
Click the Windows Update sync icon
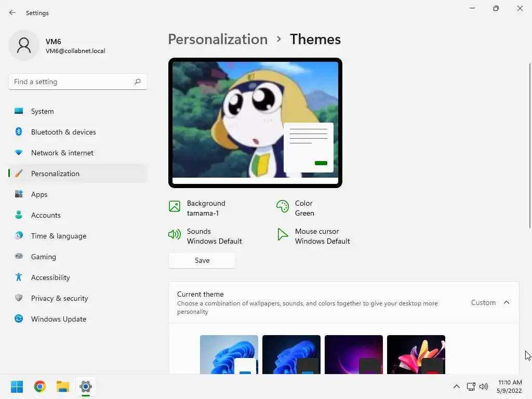click(x=19, y=318)
